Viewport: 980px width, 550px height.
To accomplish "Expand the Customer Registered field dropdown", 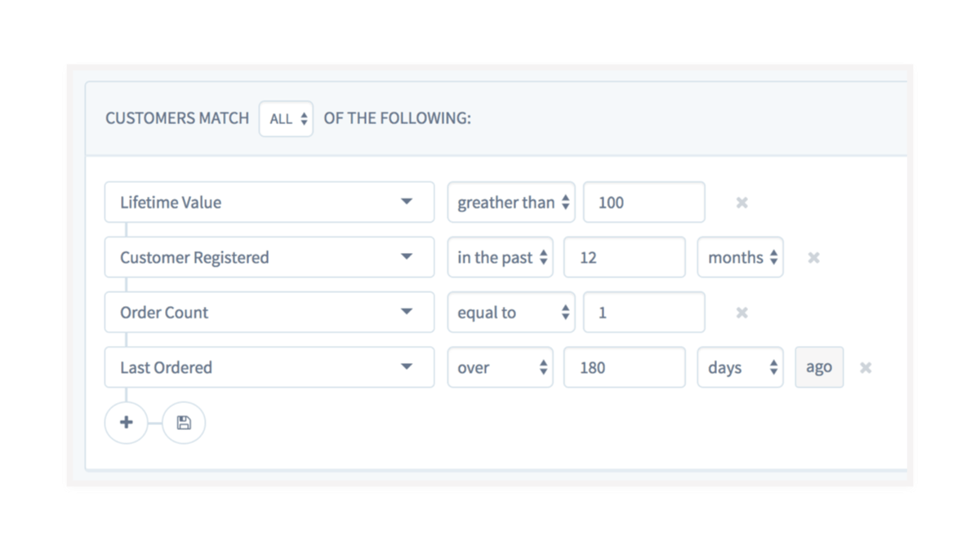I will click(x=269, y=258).
